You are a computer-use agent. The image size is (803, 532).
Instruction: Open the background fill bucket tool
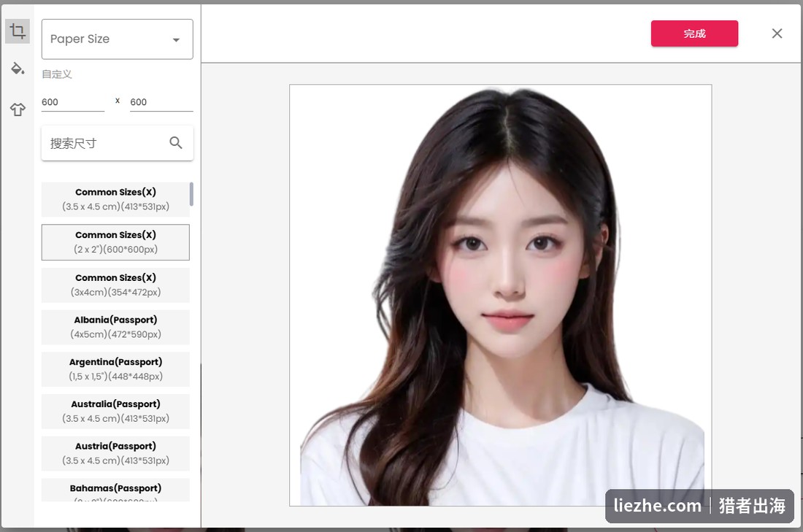pyautogui.click(x=18, y=69)
